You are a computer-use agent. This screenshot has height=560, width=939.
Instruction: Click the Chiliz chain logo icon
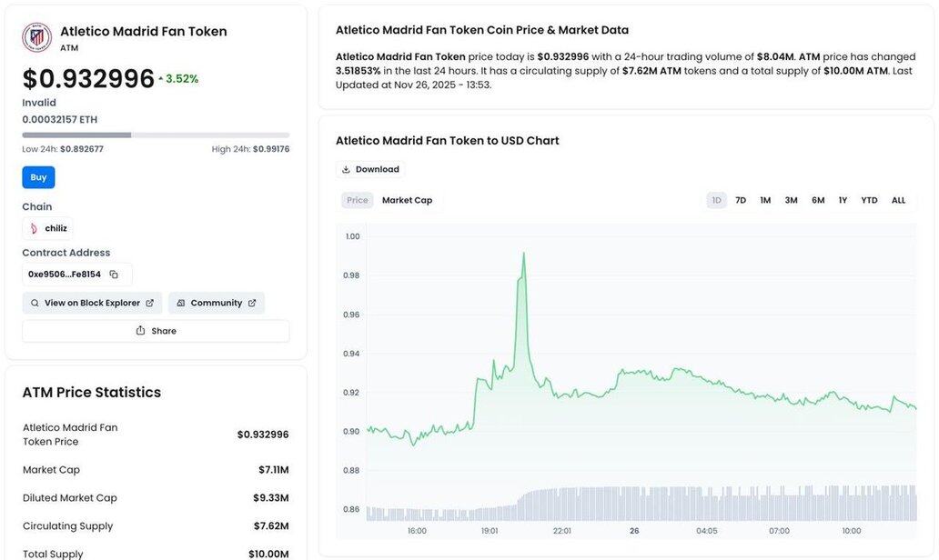coord(35,229)
